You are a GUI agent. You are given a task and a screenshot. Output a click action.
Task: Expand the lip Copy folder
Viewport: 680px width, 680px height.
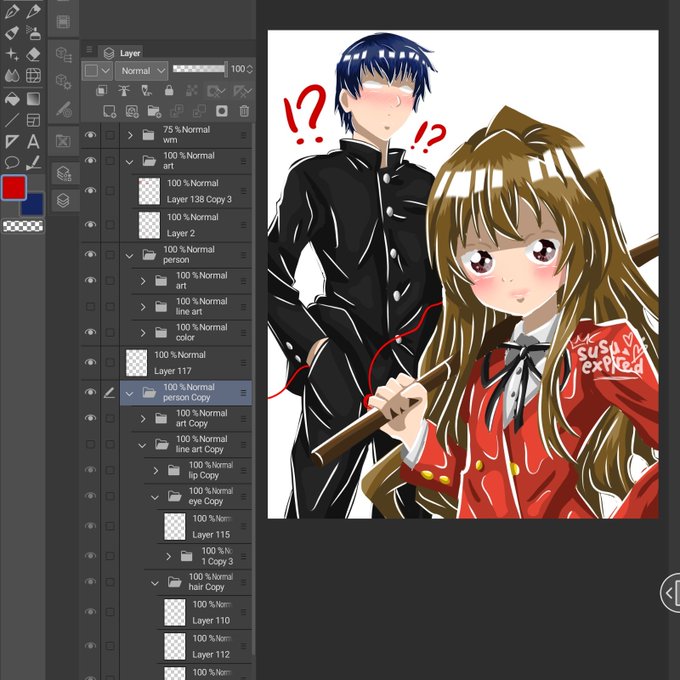click(x=156, y=471)
